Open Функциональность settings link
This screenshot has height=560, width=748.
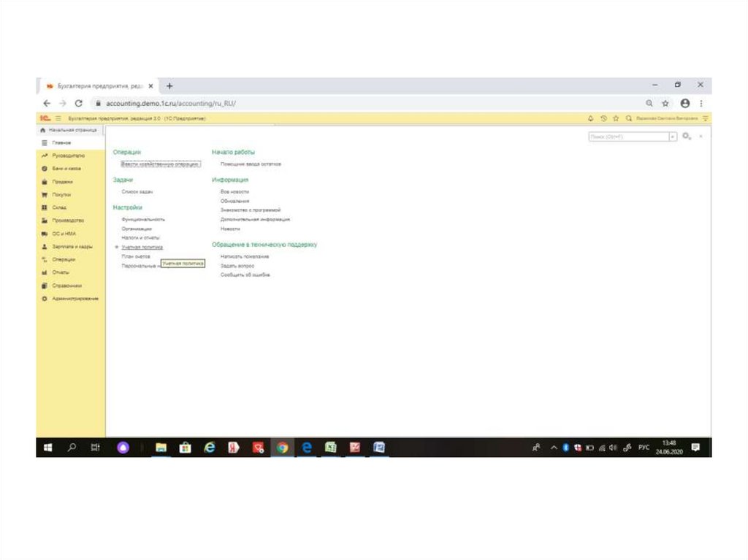pos(143,220)
